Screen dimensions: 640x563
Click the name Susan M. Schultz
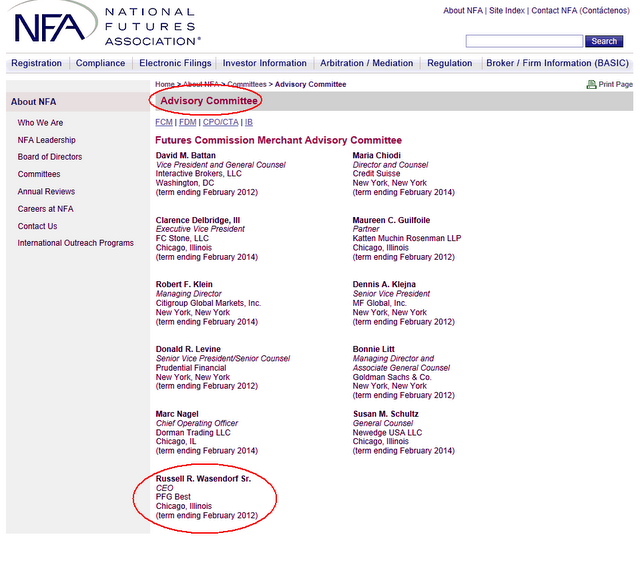[386, 414]
